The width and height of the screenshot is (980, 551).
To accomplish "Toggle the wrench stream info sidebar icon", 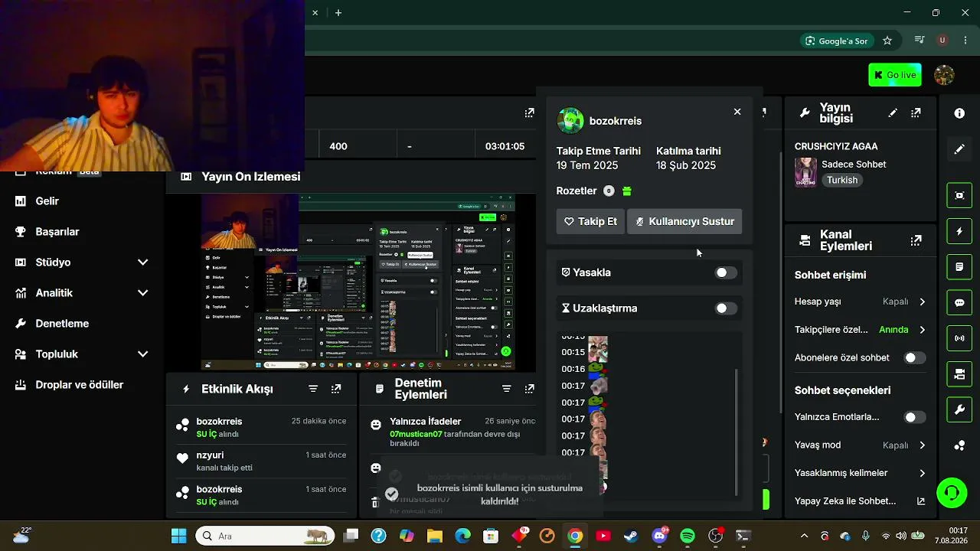I will tap(959, 410).
